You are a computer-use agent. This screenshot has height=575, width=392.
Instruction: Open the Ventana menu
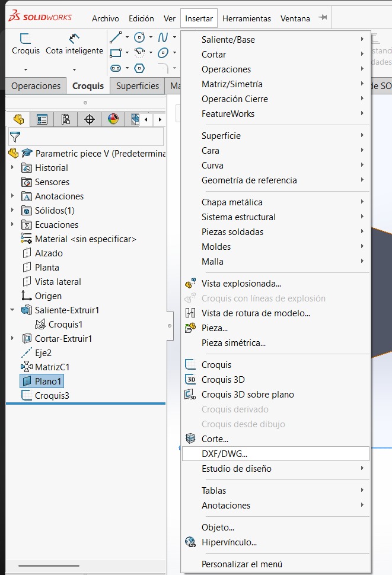point(295,18)
